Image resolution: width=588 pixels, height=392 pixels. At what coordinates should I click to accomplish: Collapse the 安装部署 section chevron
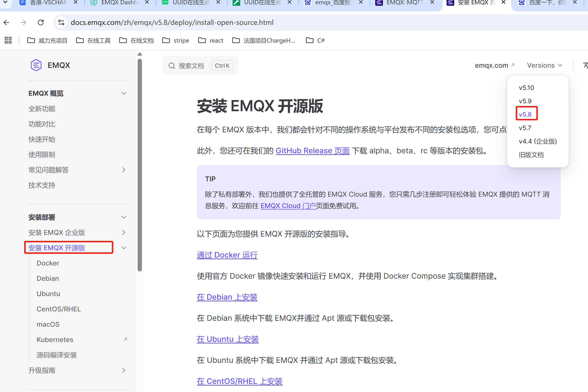point(123,217)
